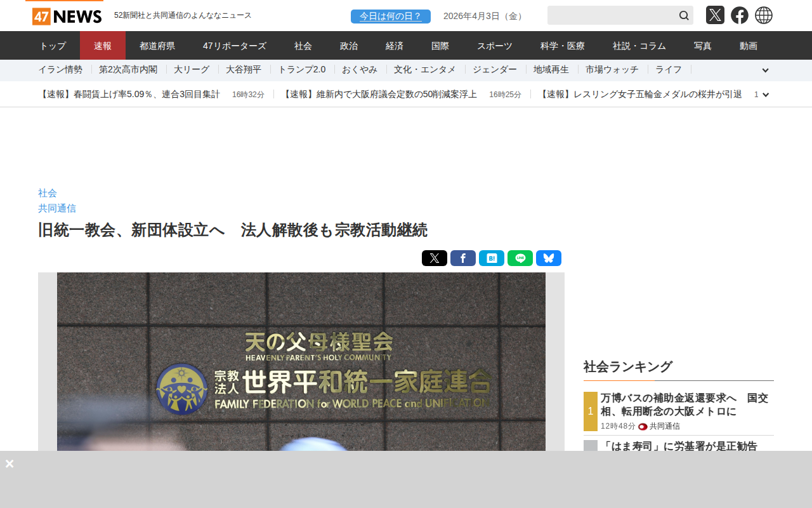The height and width of the screenshot is (508, 812).
Task: Open the 動画 section
Action: point(749,46)
